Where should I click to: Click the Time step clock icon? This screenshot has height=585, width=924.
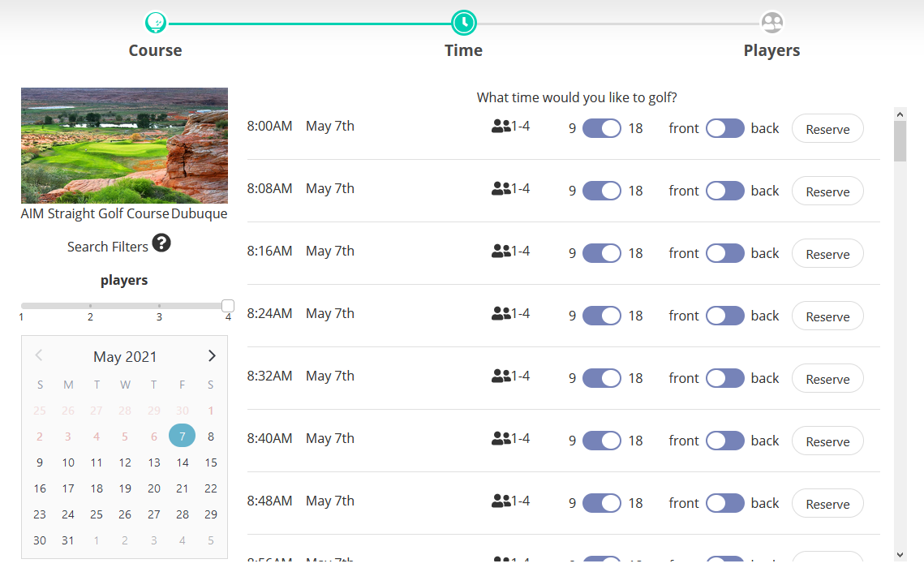[464, 23]
